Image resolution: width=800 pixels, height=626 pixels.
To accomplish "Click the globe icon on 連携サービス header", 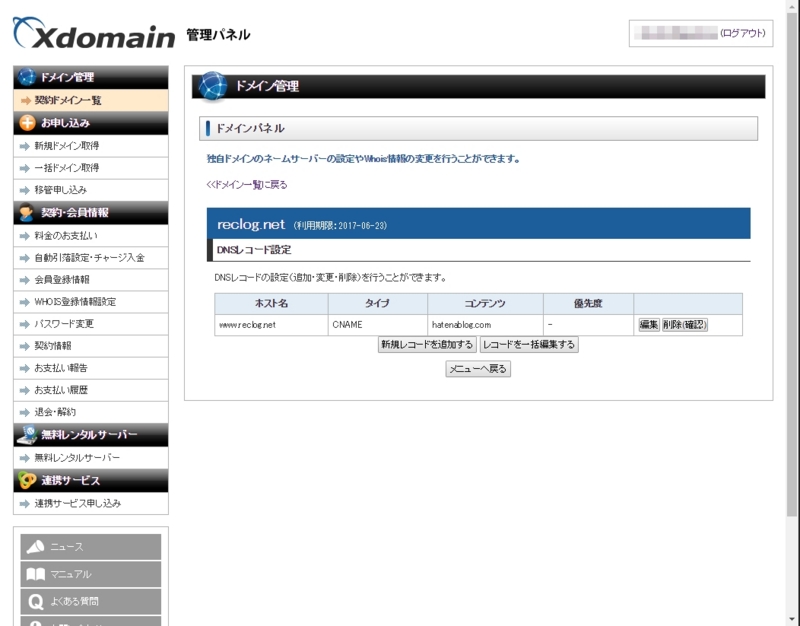I will pos(24,479).
